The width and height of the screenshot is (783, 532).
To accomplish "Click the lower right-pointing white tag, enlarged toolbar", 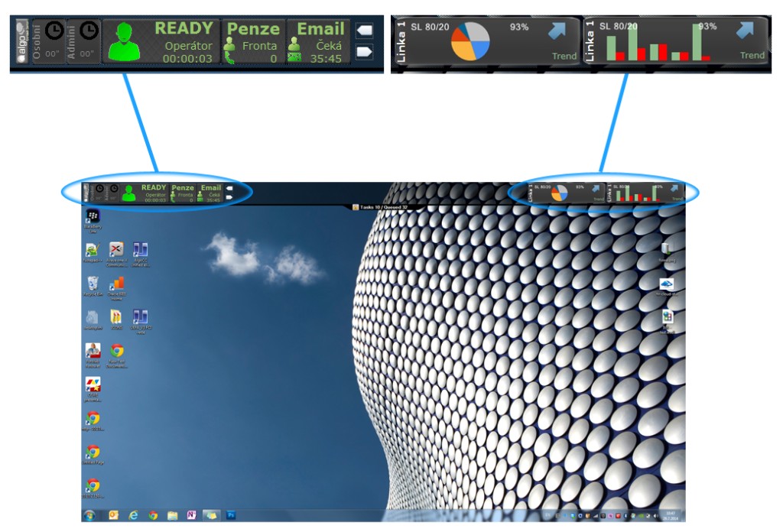I will [x=365, y=52].
